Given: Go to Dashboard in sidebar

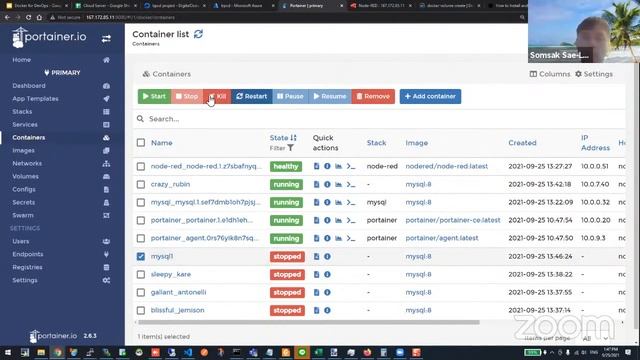Looking at the screenshot, I should pyautogui.click(x=29, y=86).
